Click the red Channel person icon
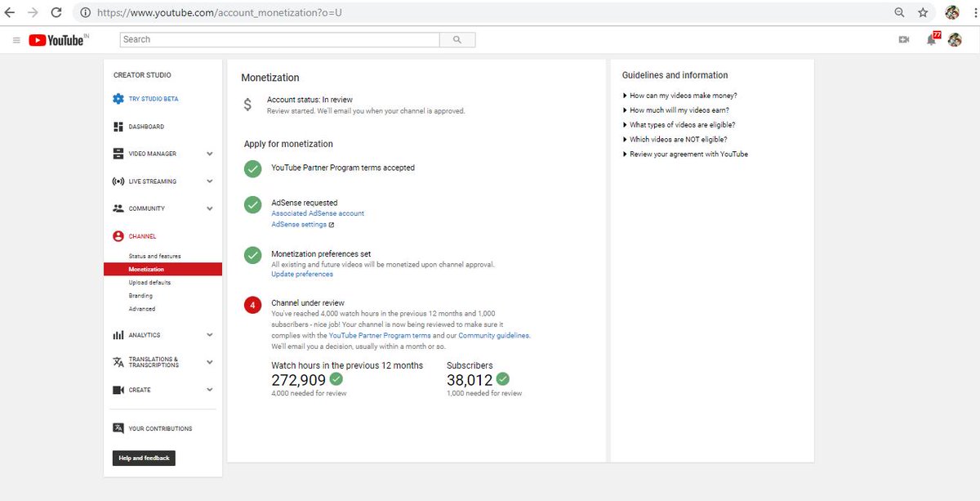This screenshot has height=501, width=980. click(x=118, y=236)
